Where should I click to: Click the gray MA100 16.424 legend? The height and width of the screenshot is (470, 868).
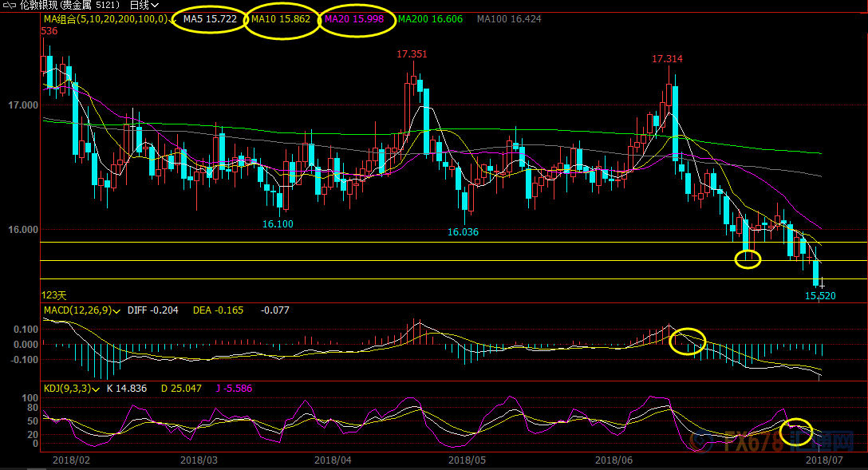click(508, 18)
